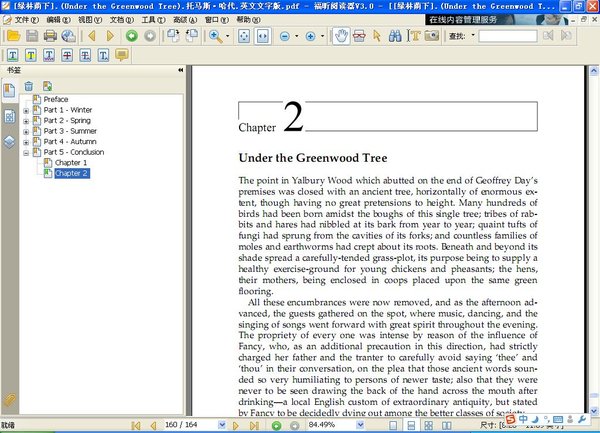The width and height of the screenshot is (600, 433).
Task: Add new bookmark icon in panel
Action: (x=47, y=86)
